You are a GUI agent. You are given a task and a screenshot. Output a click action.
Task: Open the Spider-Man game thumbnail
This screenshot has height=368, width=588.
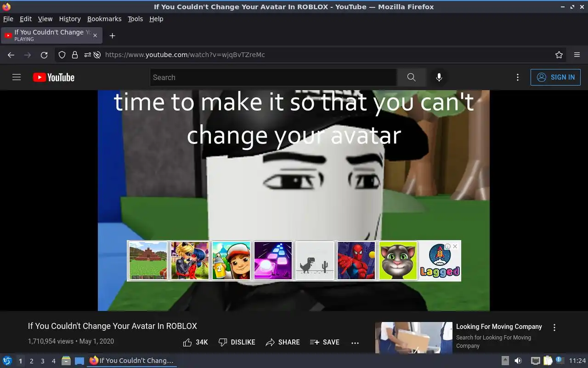[356, 260]
